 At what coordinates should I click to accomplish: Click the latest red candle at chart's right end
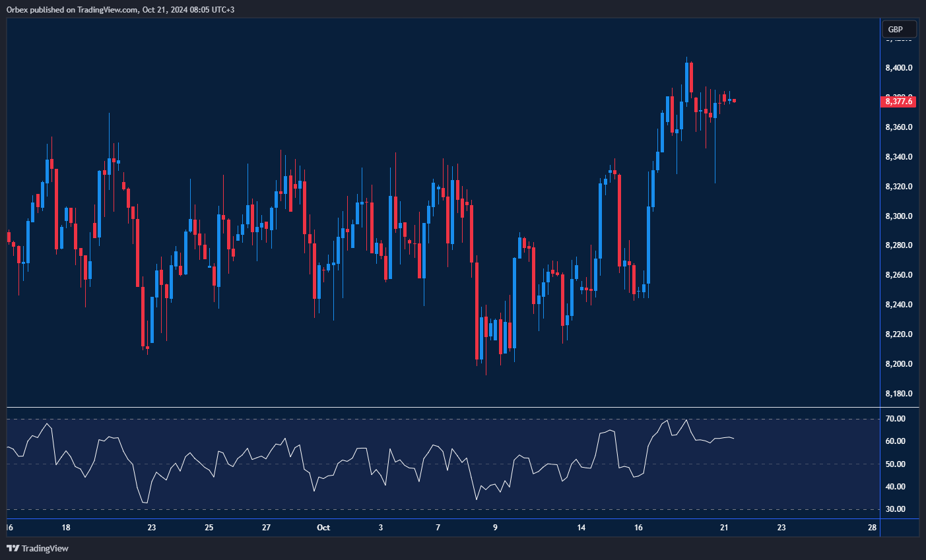tap(735, 101)
